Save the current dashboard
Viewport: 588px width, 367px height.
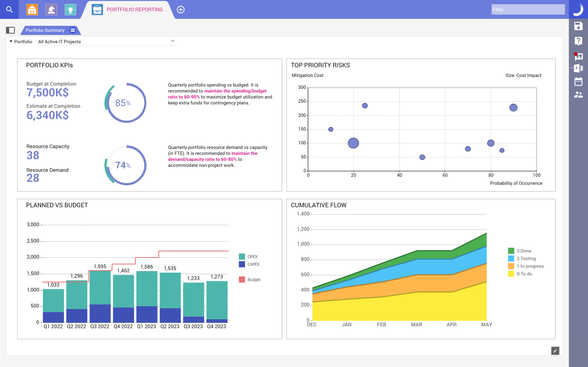click(x=579, y=26)
